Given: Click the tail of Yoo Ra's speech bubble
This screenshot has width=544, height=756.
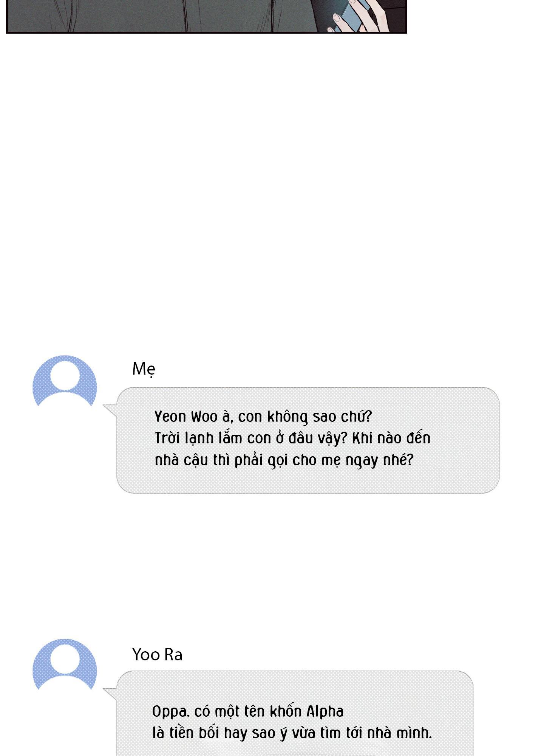Looking at the screenshot, I should pyautogui.click(x=110, y=694).
